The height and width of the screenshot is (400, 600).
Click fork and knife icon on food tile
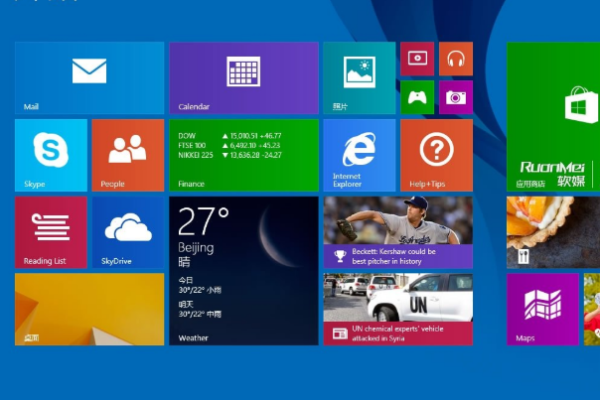[x=523, y=256]
